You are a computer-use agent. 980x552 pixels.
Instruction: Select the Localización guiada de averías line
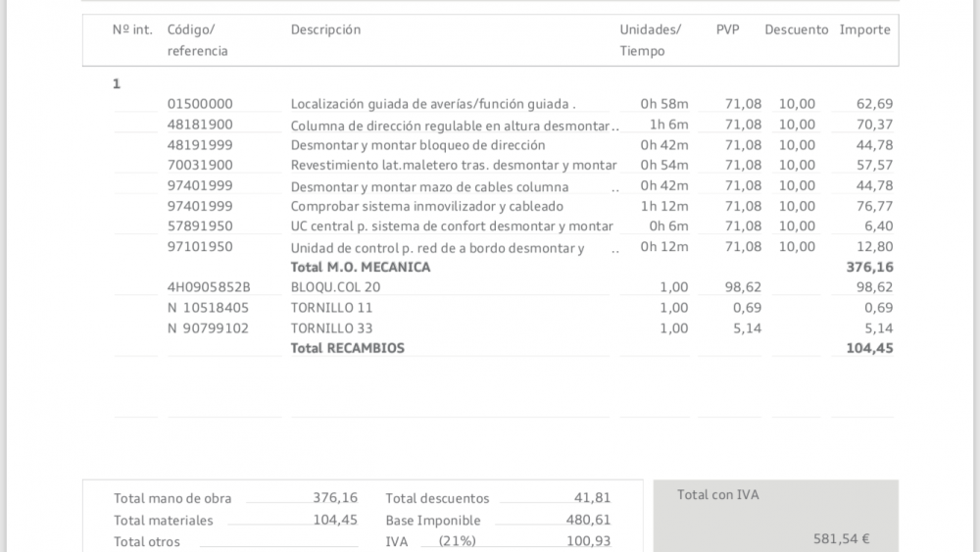(433, 104)
